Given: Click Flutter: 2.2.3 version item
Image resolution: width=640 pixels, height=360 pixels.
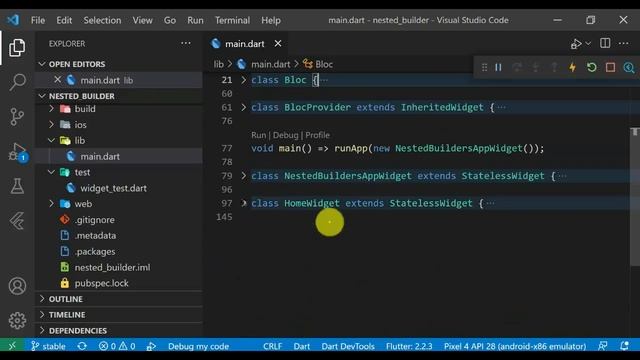Looking at the screenshot, I should (409, 346).
